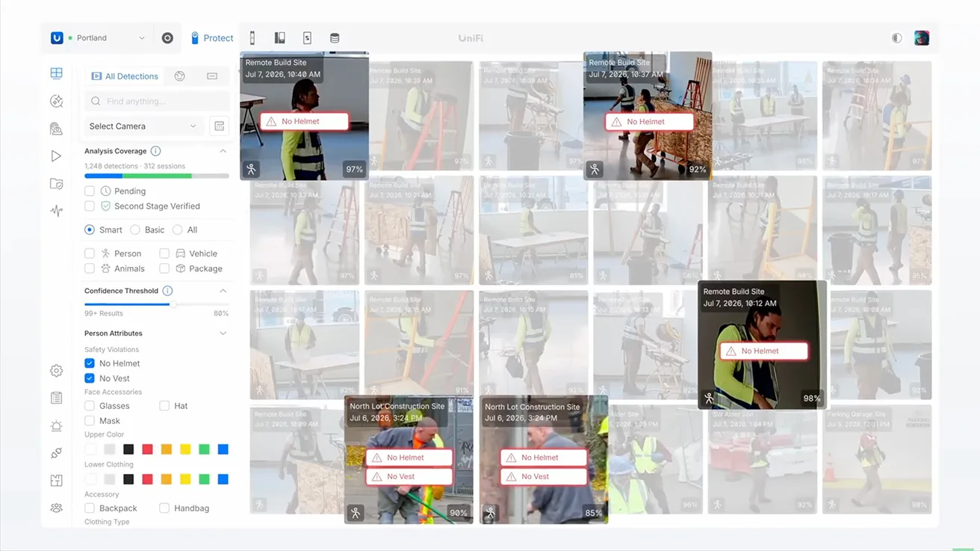
Task: Click the Find anything search field
Action: [x=157, y=101]
